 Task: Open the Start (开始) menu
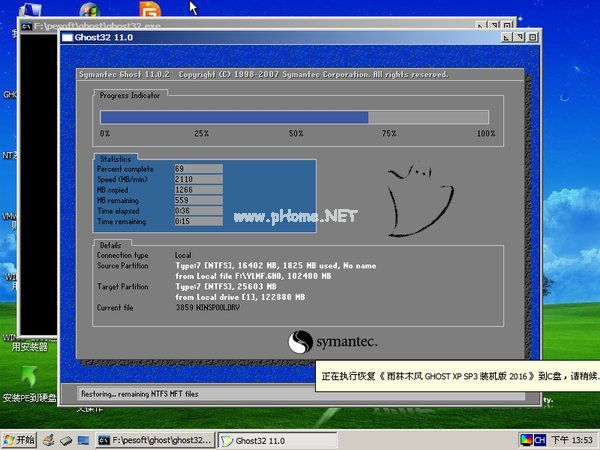(19, 440)
